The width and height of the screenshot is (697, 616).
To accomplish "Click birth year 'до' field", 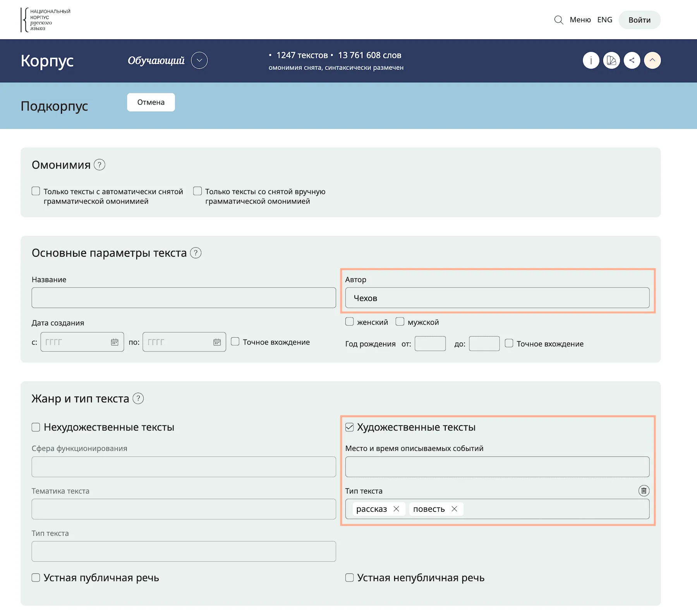I will 484,343.
